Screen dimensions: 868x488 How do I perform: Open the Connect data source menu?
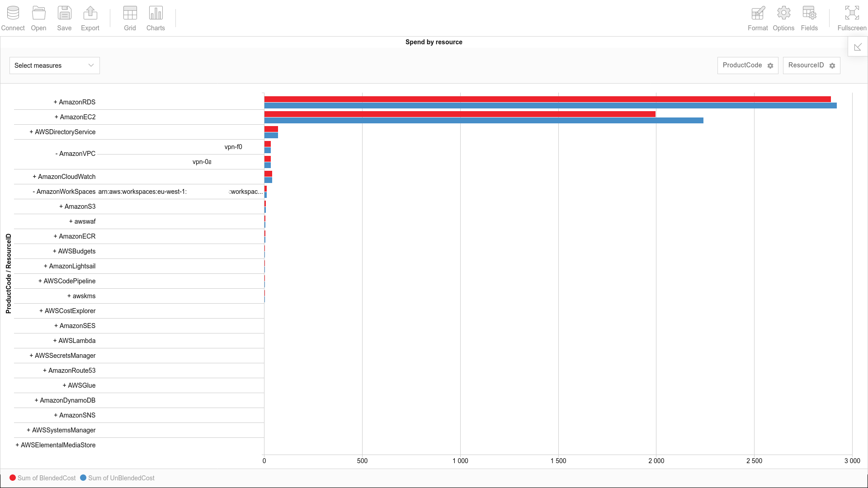coord(13,18)
